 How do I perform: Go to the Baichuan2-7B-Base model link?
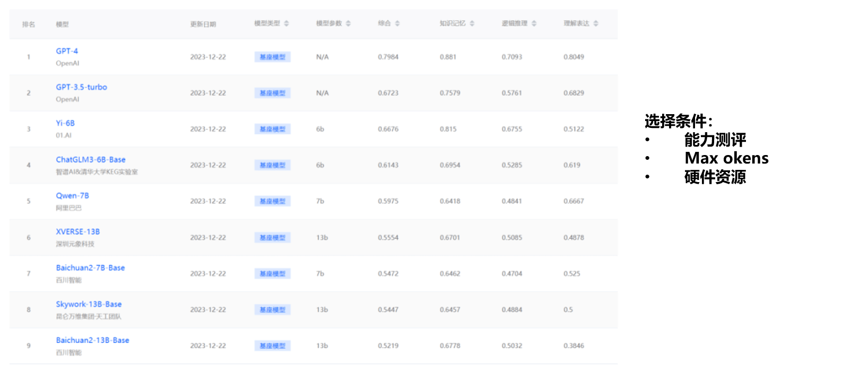click(91, 268)
